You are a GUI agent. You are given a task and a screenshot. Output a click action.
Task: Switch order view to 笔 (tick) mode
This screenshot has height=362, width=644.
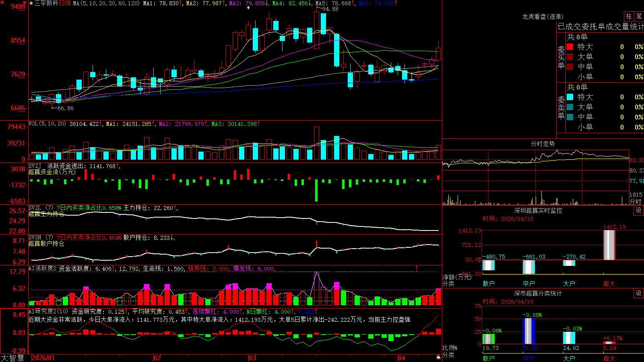point(639,16)
